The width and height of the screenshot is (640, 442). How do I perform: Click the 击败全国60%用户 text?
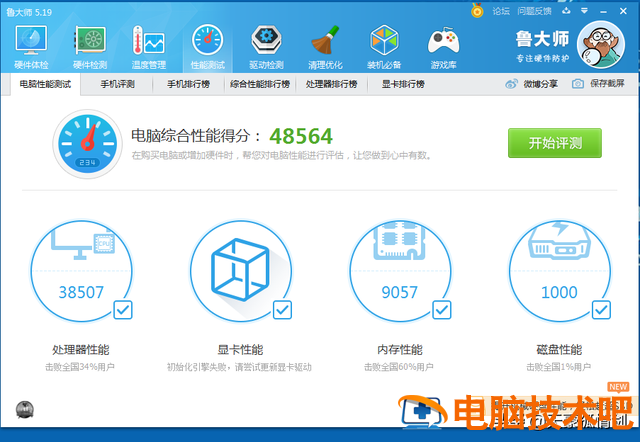[x=399, y=367]
